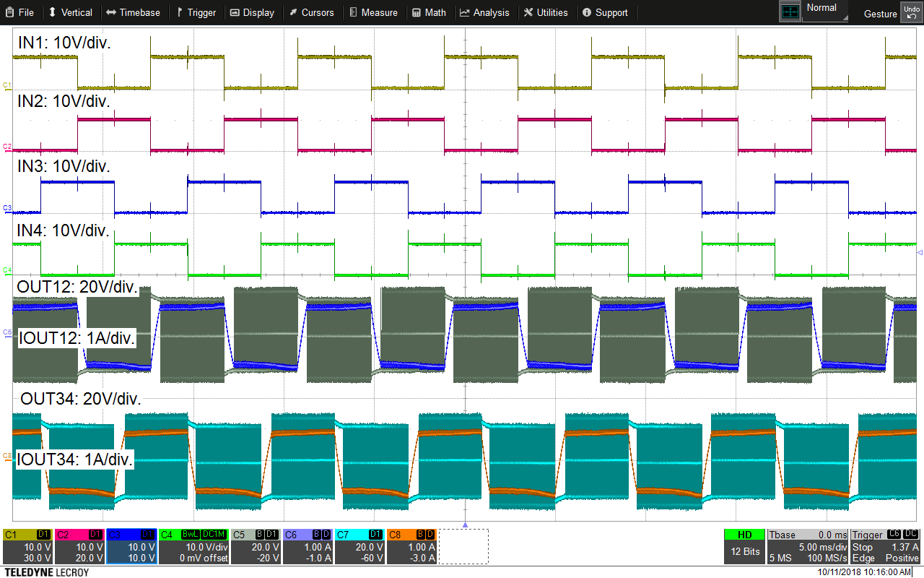The width and height of the screenshot is (924, 578).
Task: Click the C3 channel marker on left edge
Action: click(7, 208)
